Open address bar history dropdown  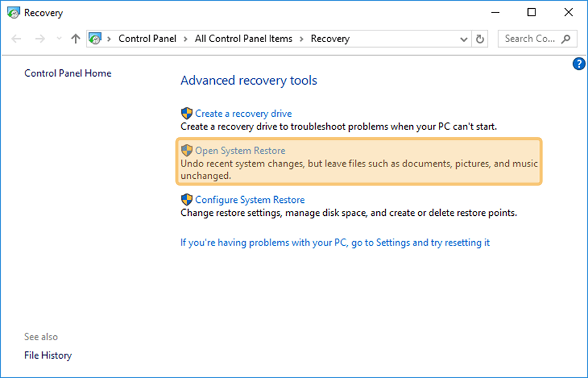point(464,39)
